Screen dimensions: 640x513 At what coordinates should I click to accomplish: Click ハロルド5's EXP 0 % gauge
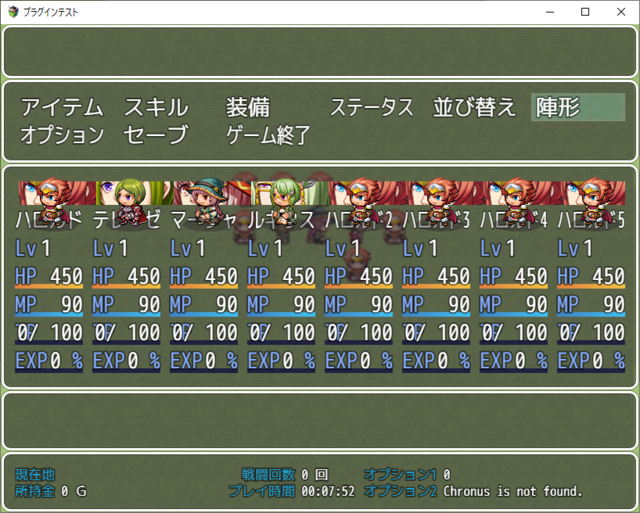pyautogui.click(x=591, y=362)
